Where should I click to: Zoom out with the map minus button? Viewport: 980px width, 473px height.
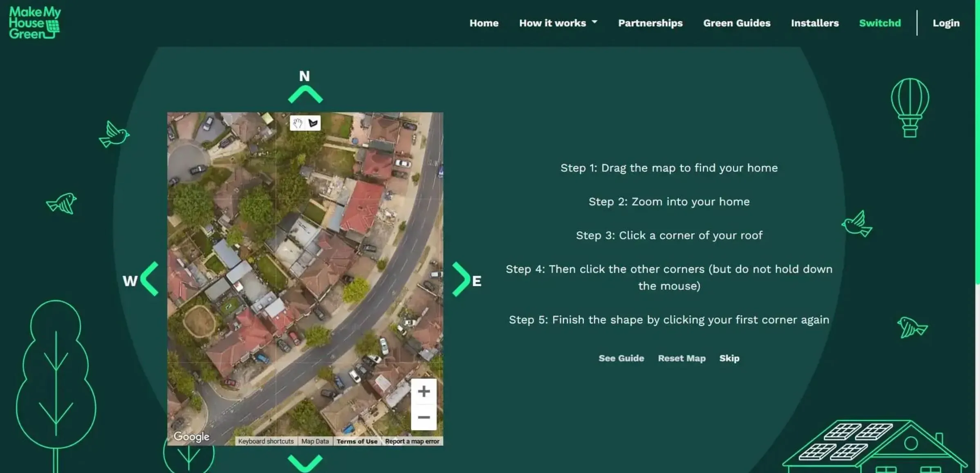click(x=424, y=417)
